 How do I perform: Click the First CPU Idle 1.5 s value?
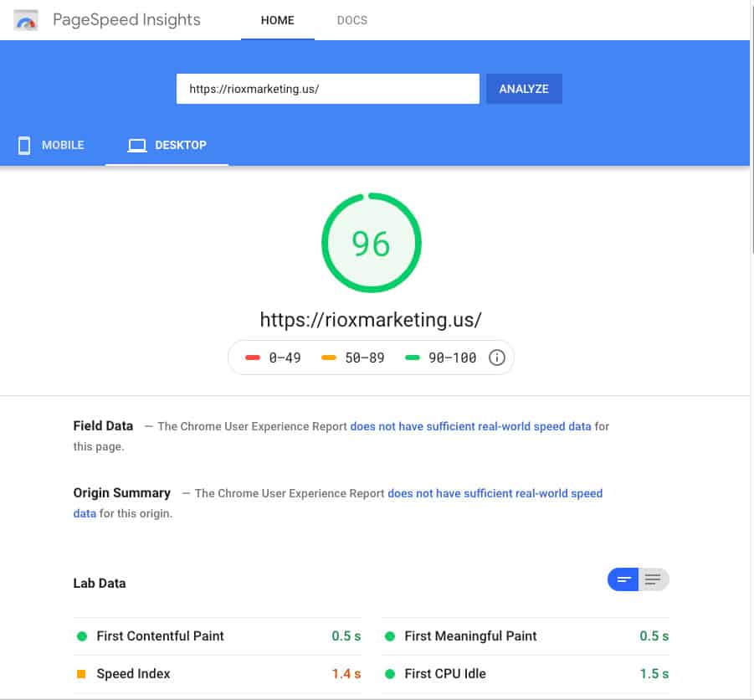654,673
